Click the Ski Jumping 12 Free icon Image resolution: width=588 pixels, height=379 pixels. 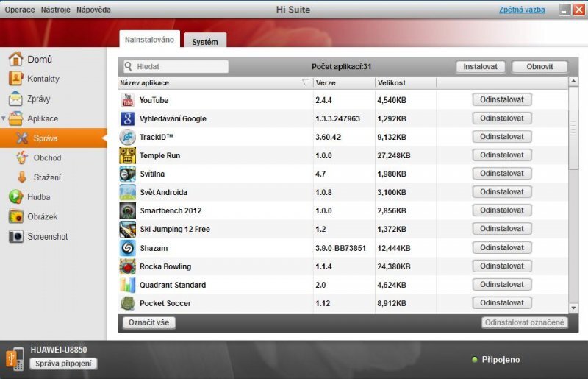click(x=127, y=229)
